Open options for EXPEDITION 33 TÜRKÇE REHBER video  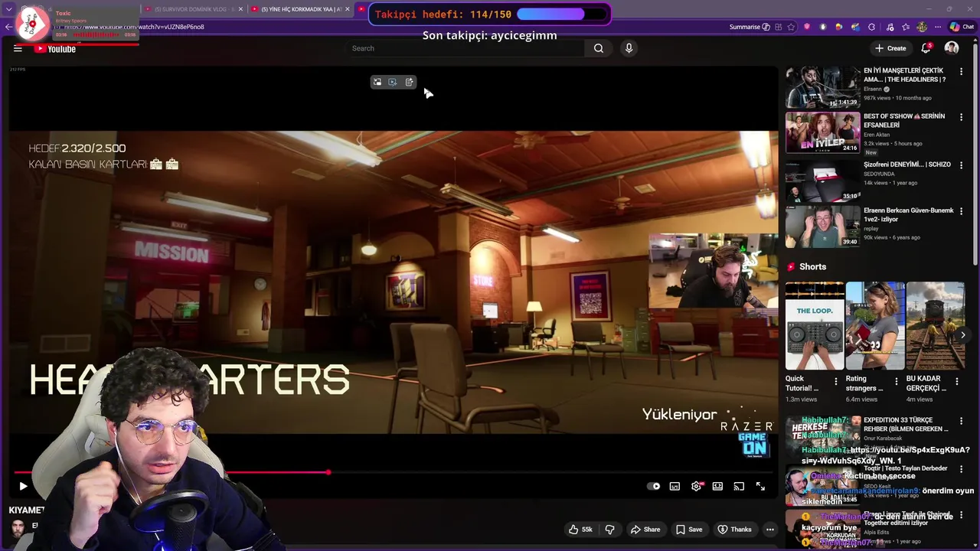[962, 422]
